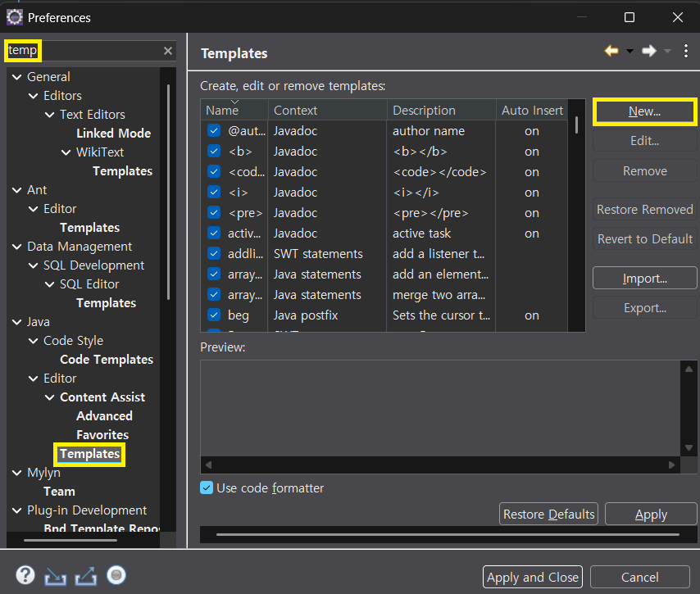The image size is (700, 594).
Task: Click Restore Defaults button
Action: (548, 514)
